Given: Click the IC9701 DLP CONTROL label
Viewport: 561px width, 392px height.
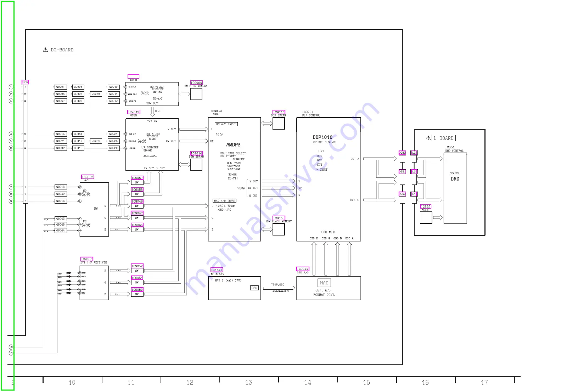Looking at the screenshot, I should pos(311,114).
